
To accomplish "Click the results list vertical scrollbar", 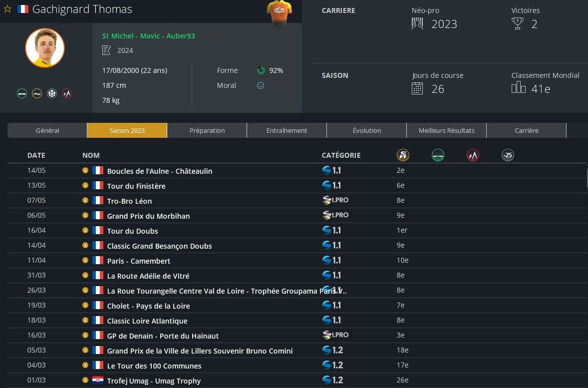I will coord(587,177).
